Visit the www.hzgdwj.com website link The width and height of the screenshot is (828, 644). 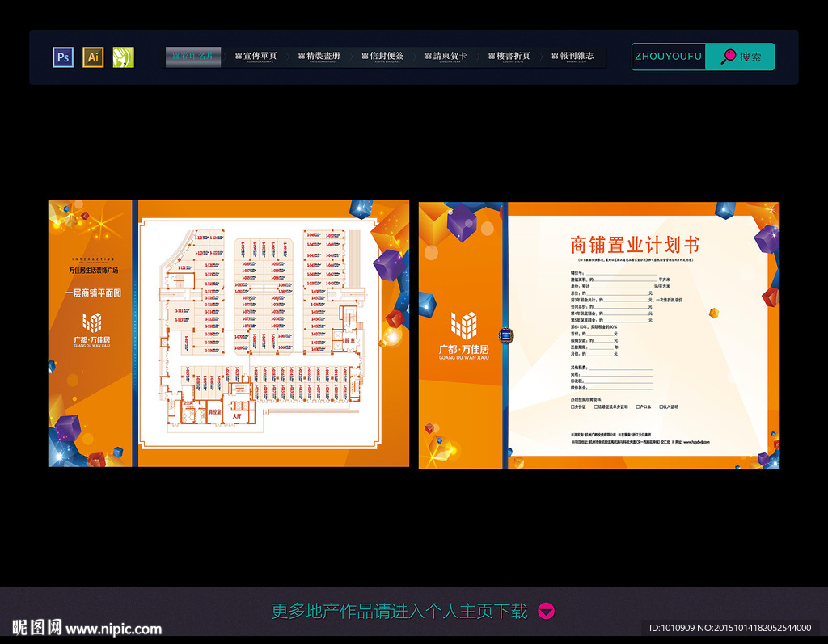pyautogui.click(x=697, y=441)
